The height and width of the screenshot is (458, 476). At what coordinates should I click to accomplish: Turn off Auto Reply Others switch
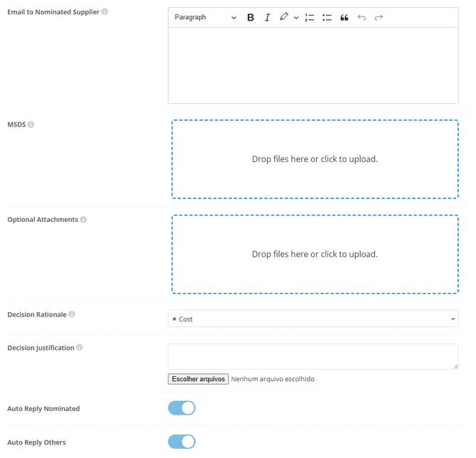[182, 442]
